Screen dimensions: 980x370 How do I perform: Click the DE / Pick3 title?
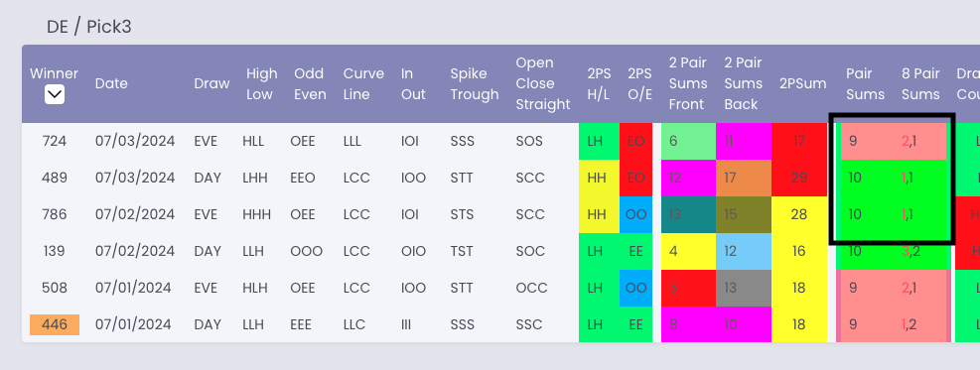(88, 27)
